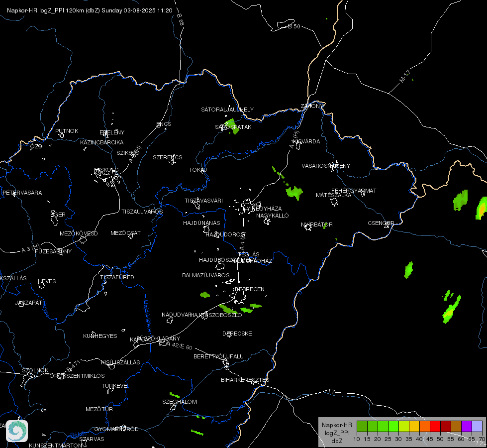
Task: Select the NYÍREGYHÁZA city label
Action: (263, 208)
